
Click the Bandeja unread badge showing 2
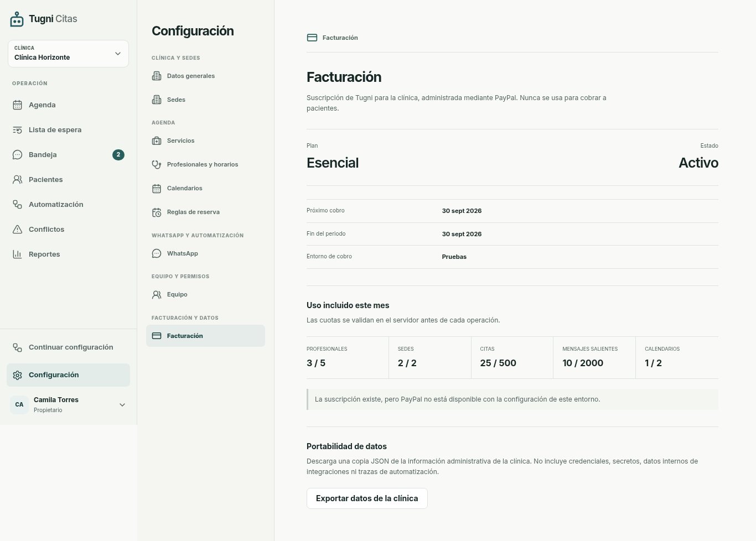click(x=118, y=155)
